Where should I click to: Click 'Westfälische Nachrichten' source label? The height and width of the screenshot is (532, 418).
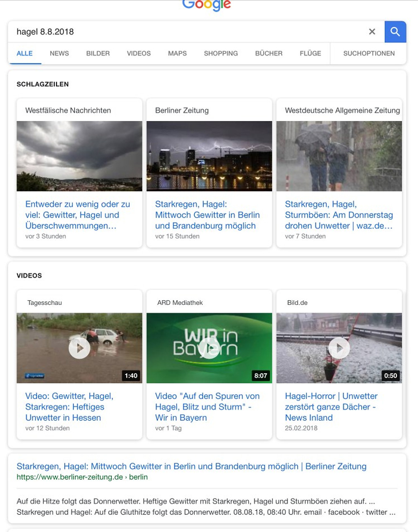[x=68, y=110]
